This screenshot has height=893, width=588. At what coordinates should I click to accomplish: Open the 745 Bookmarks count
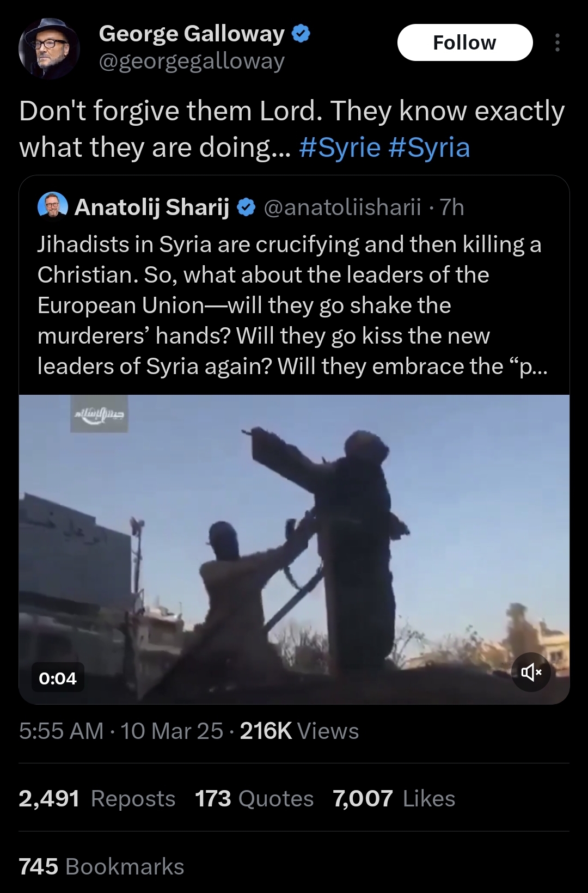[101, 866]
